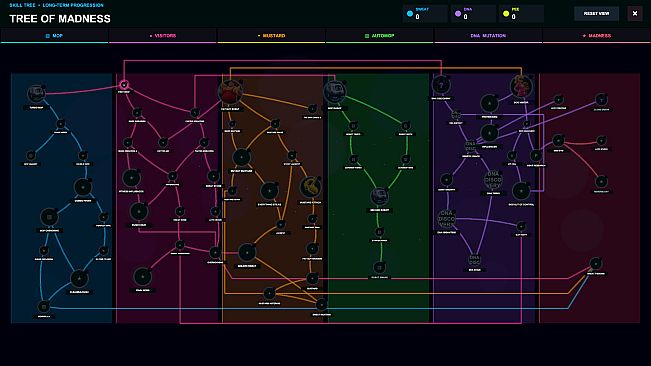
Task: Switch to the MOP tab
Action: 54,36
